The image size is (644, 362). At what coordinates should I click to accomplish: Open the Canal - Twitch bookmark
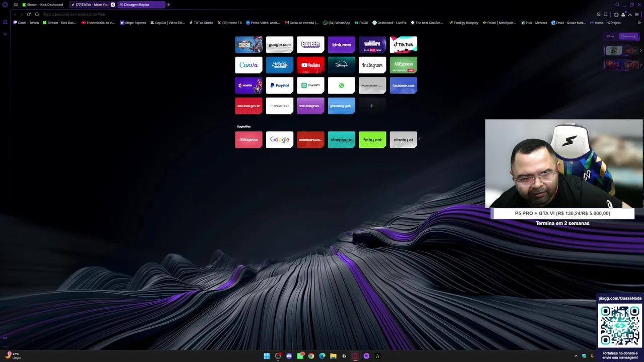tap(26, 23)
